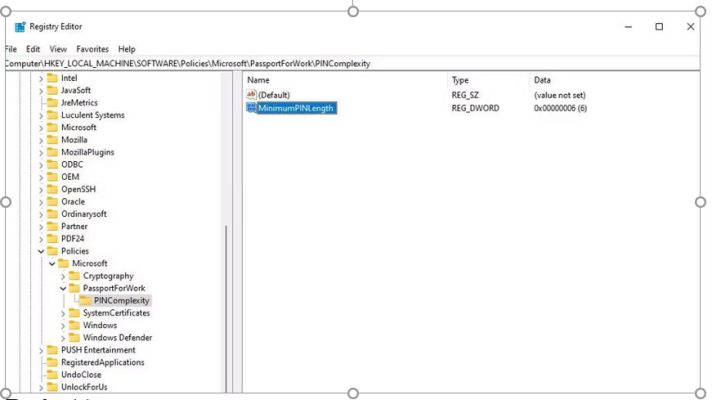The image size is (712, 400).
Task: Select the Luculent Systems folder icon
Action: point(53,115)
